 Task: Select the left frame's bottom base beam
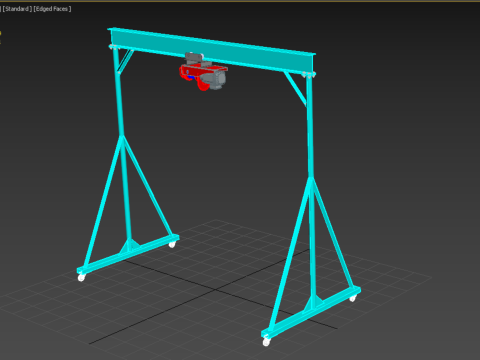click(128, 254)
